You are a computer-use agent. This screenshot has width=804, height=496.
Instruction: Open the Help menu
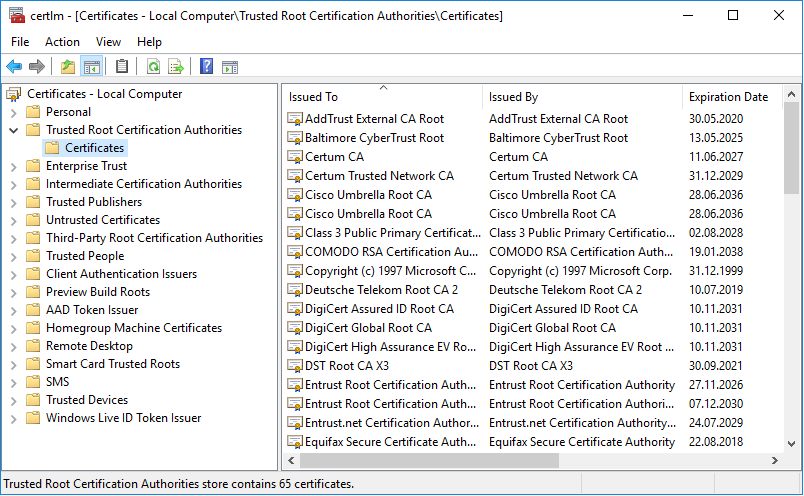pyautogui.click(x=149, y=42)
